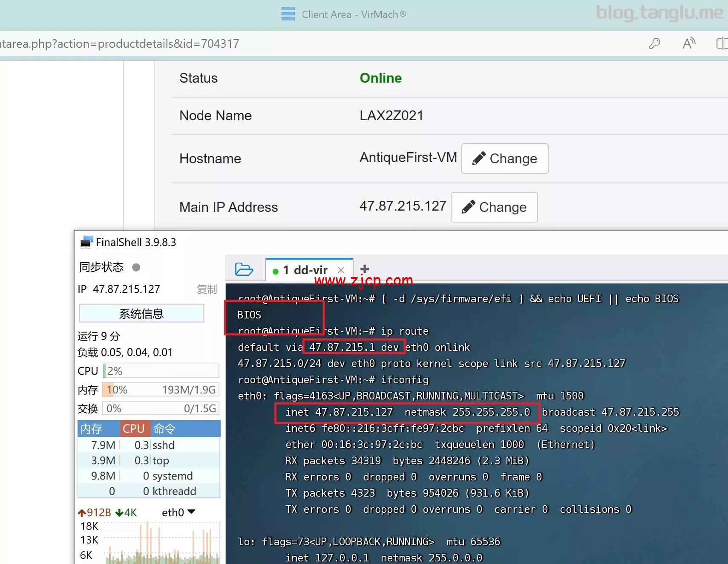Screen dimensions: 728x564
Task: Select the sshd process row
Action: (x=149, y=445)
